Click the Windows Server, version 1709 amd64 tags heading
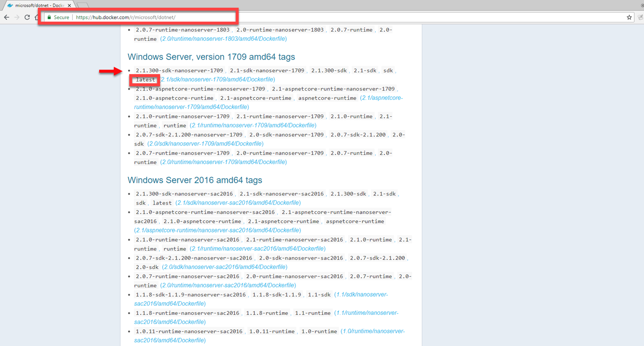This screenshot has width=644, height=346. click(x=211, y=57)
